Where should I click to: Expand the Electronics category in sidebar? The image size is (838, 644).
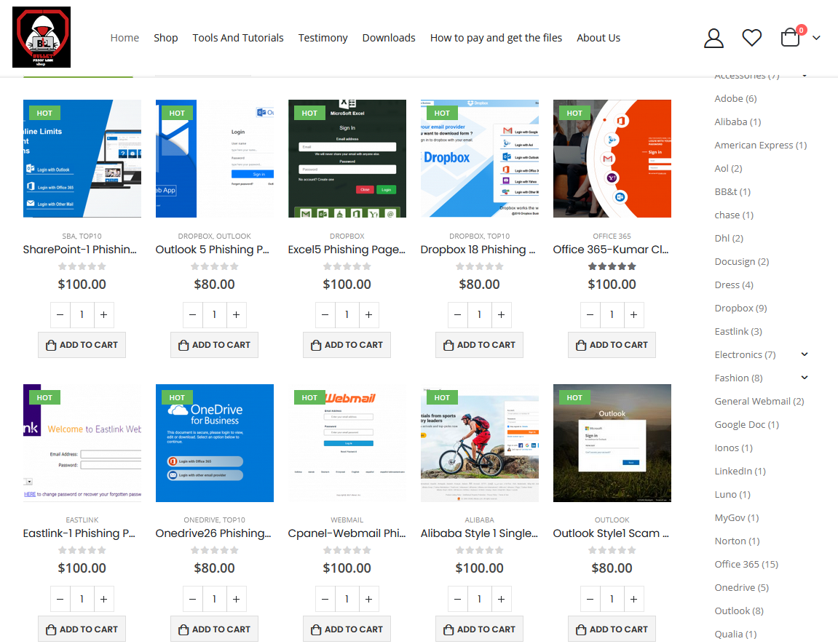pyautogui.click(x=804, y=354)
